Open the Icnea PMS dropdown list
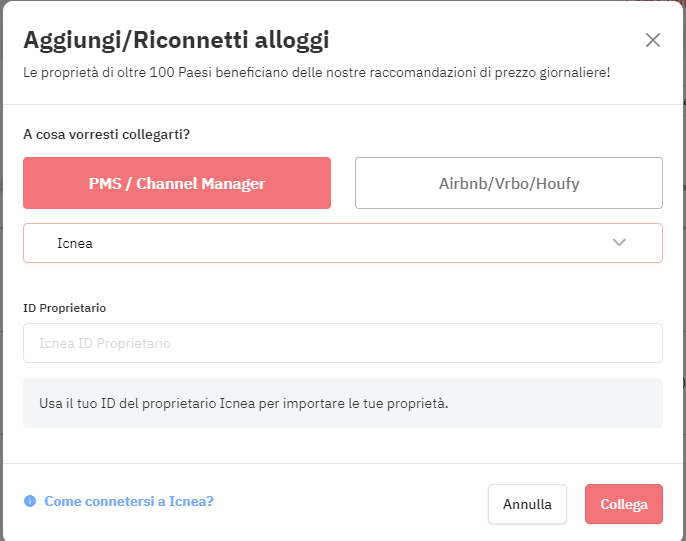 click(343, 243)
